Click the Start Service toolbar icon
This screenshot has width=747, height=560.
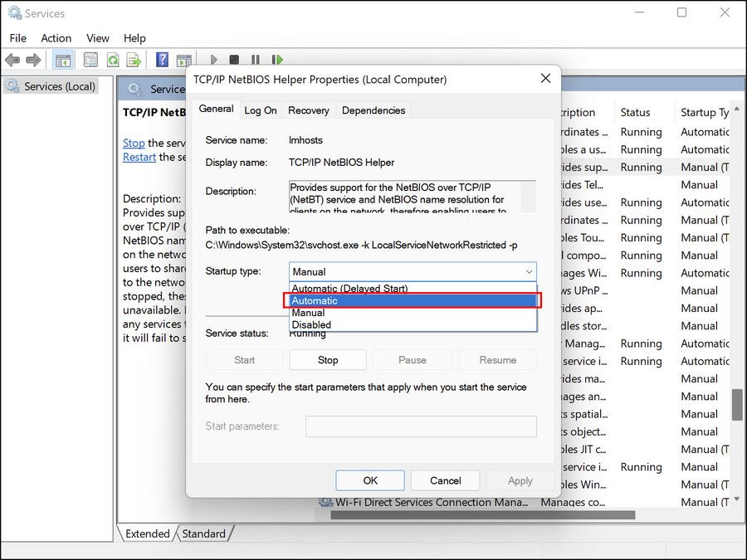click(213, 60)
